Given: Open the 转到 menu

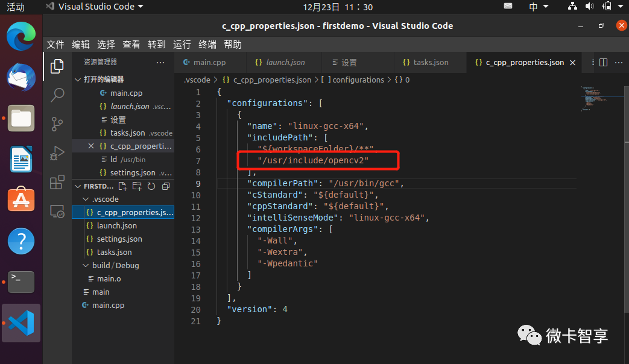Looking at the screenshot, I should (156, 44).
